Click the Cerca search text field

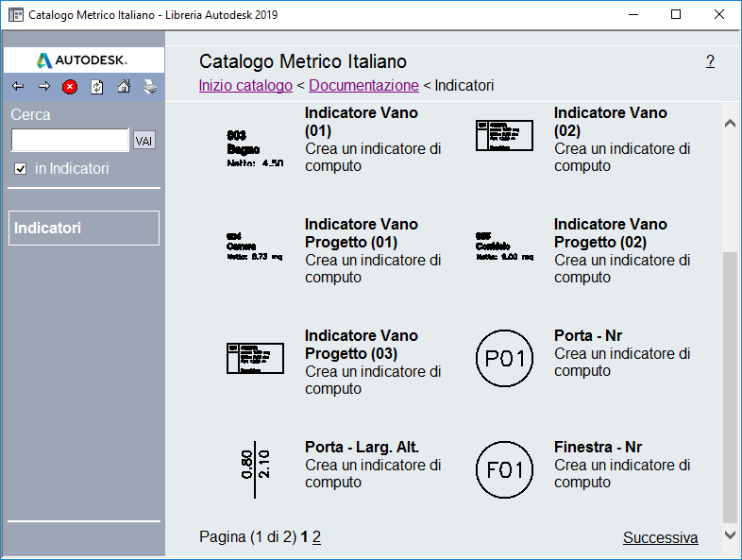70,141
